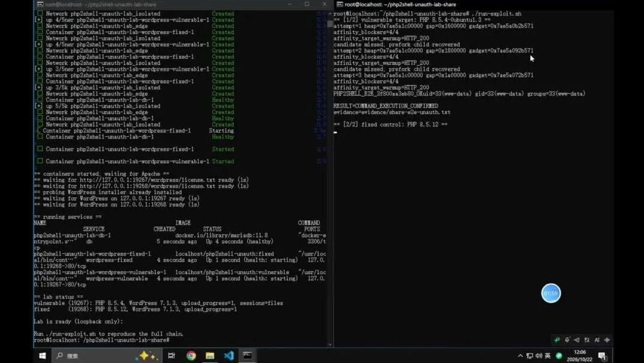Click the right terminal window's title bar icon
This screenshot has height=363, width=644.
pyautogui.click(x=339, y=5)
